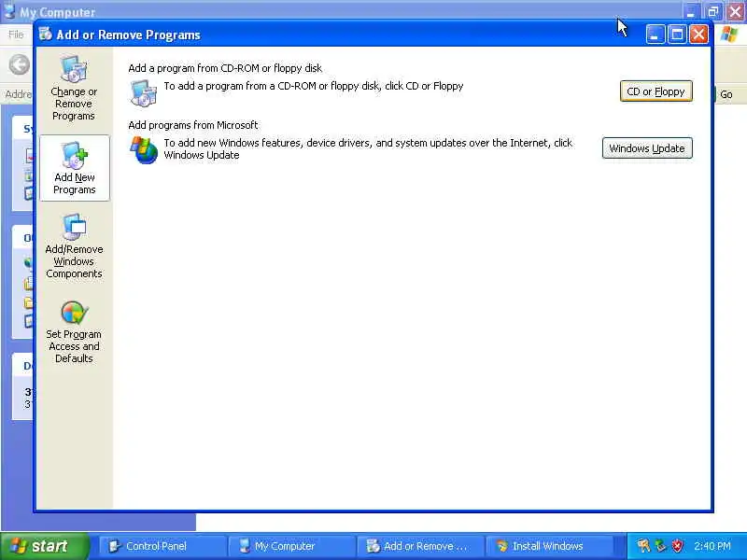This screenshot has width=747, height=560.
Task: Click 'Add programs from Microsoft' heading
Action: pyautogui.click(x=193, y=125)
